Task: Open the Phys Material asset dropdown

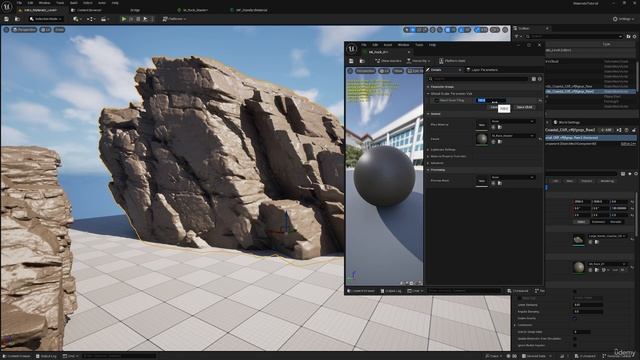Action: click(513, 121)
